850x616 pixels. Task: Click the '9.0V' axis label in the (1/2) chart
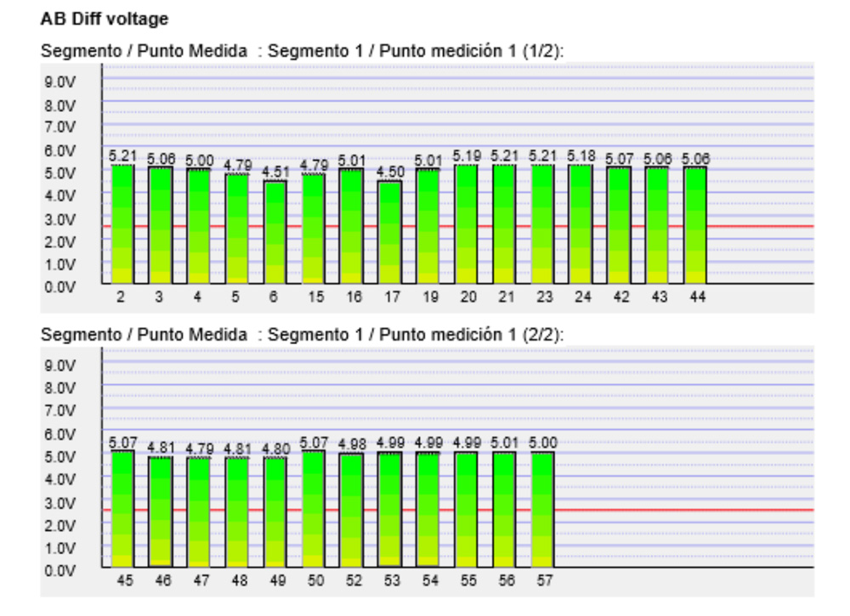(x=60, y=82)
